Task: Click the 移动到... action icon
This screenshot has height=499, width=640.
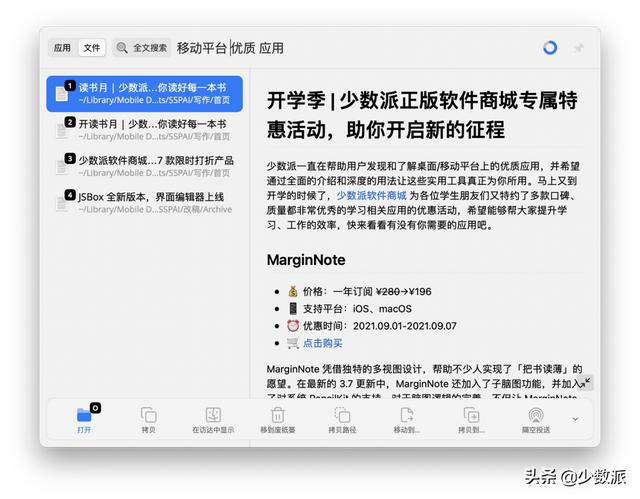Action: coord(407,415)
